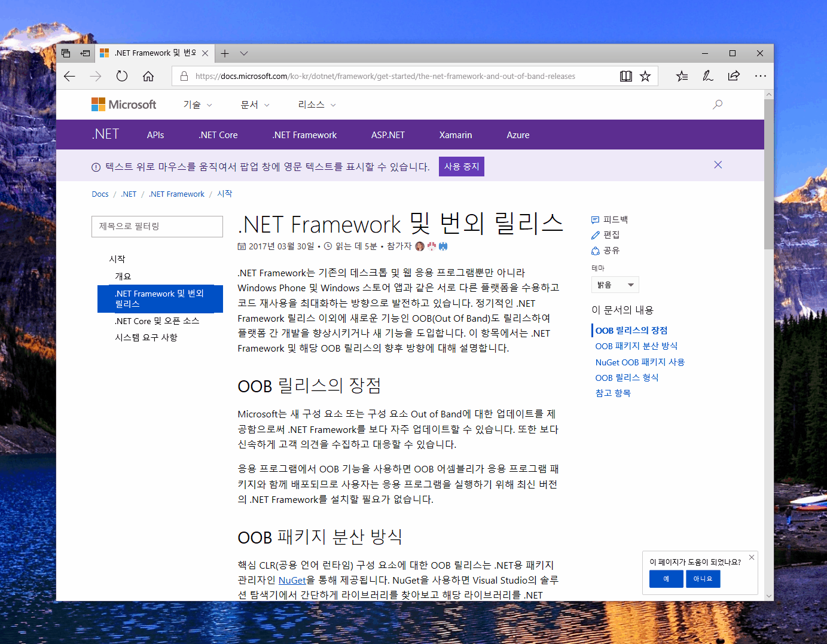Open the NuGet link in the article
The image size is (827, 644).
(292, 580)
